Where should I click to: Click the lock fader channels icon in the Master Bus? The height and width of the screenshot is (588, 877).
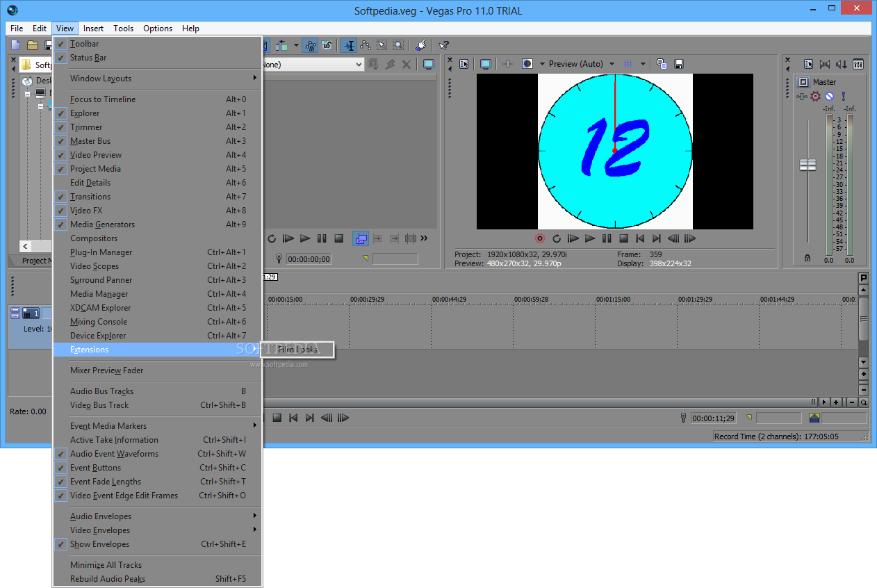(807, 258)
